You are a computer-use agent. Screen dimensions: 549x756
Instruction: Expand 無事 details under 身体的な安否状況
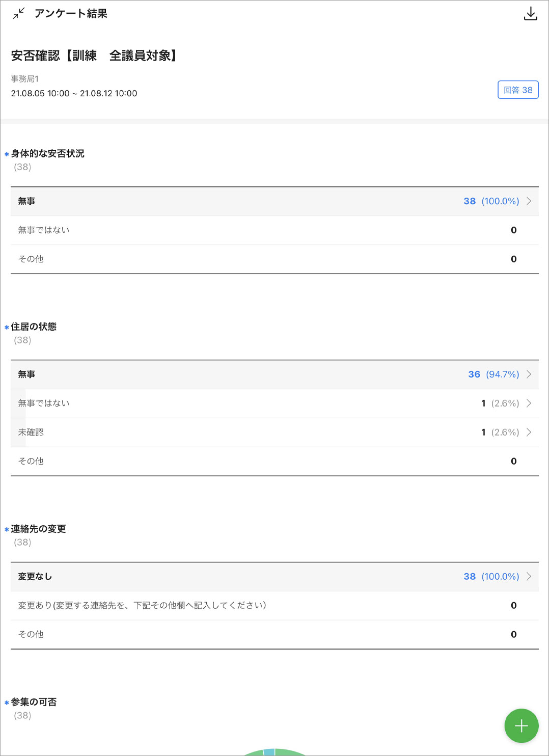tap(529, 201)
